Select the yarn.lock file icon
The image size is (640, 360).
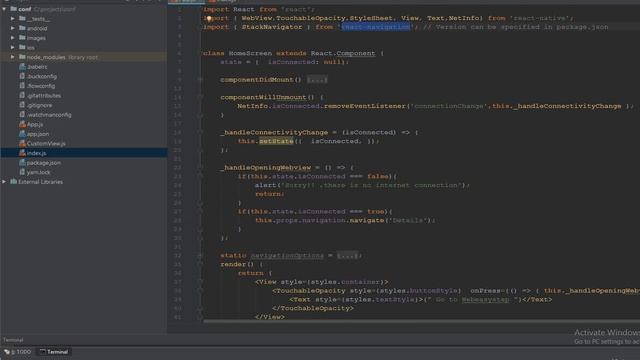pyautogui.click(x=22, y=172)
